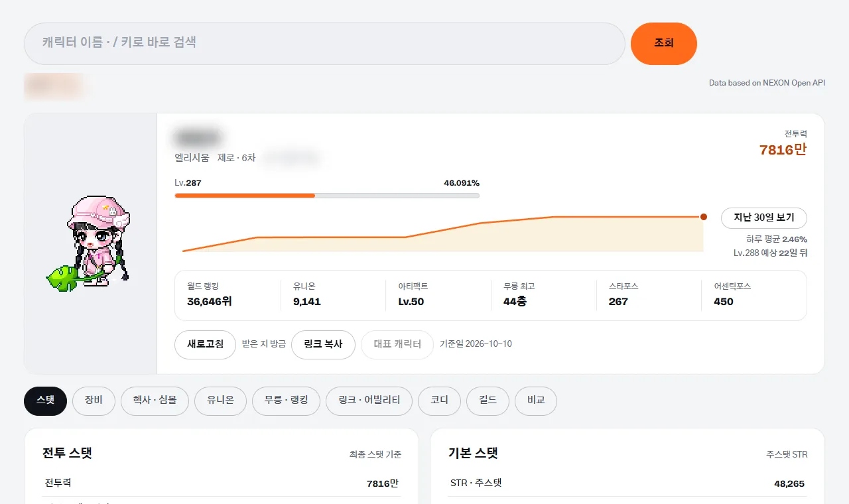Switch to the 헥사 · 심볼 tab
The image size is (849, 504).
coord(155,401)
